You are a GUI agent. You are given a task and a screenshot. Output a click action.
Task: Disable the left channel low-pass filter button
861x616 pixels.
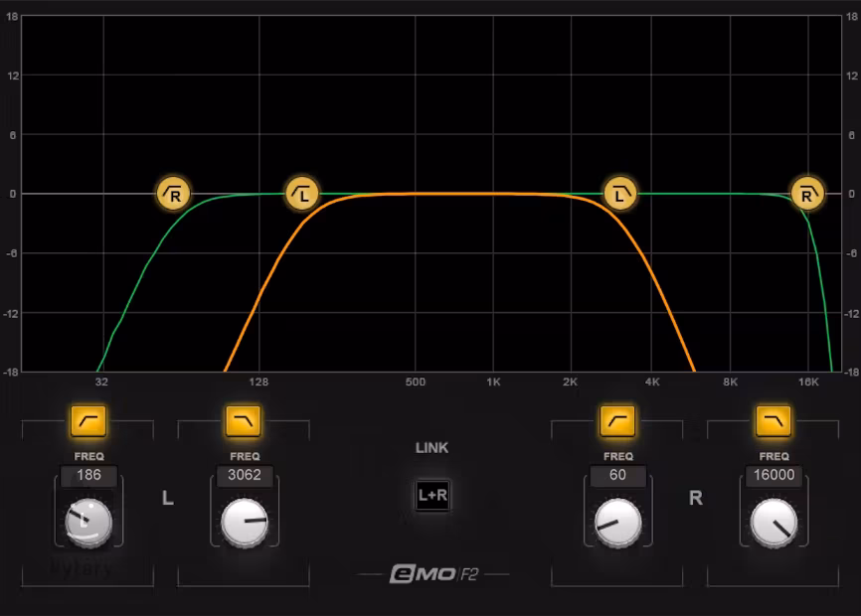(244, 421)
